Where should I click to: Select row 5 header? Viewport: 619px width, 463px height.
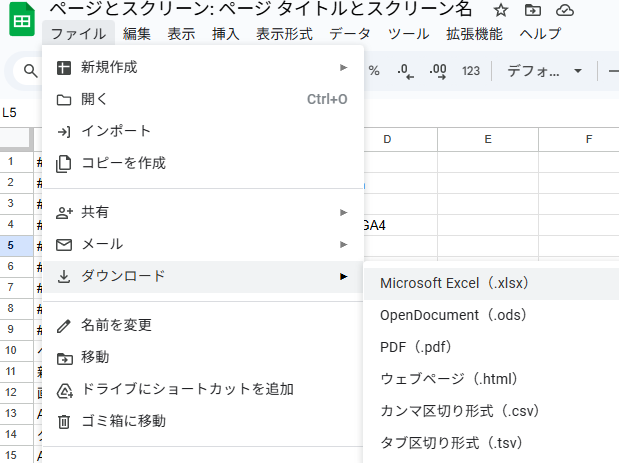[17, 246]
